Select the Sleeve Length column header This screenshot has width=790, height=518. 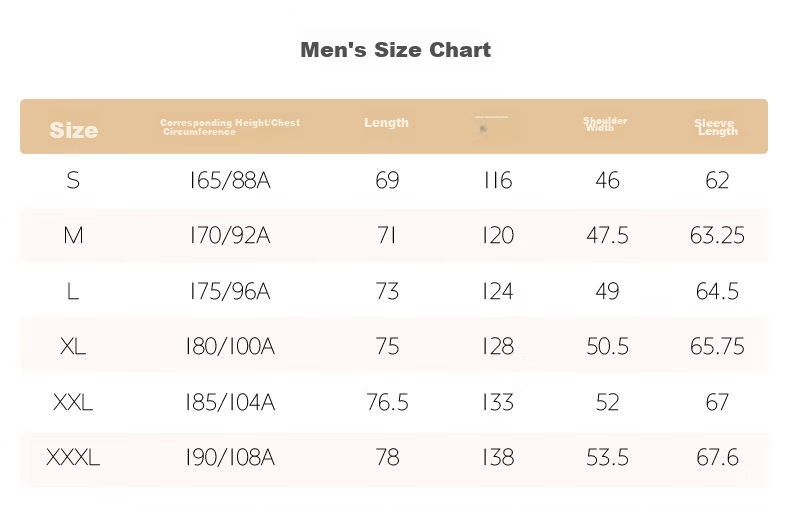716,127
